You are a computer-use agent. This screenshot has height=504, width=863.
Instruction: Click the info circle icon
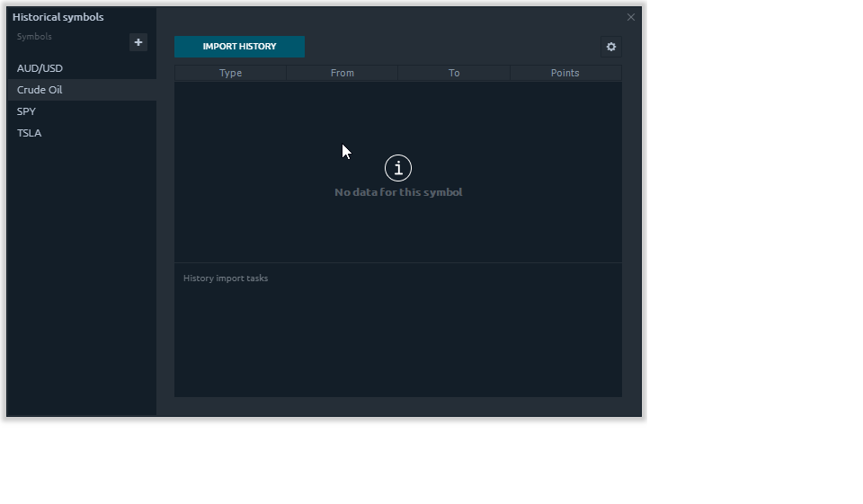coord(398,168)
